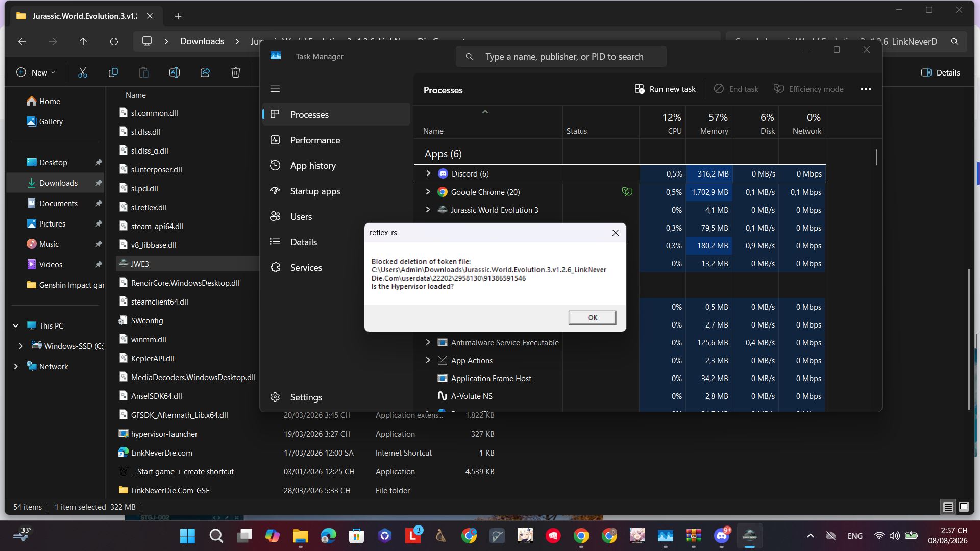Click Task Manager process list scrollbar
The image size is (980, 551).
tap(876, 157)
